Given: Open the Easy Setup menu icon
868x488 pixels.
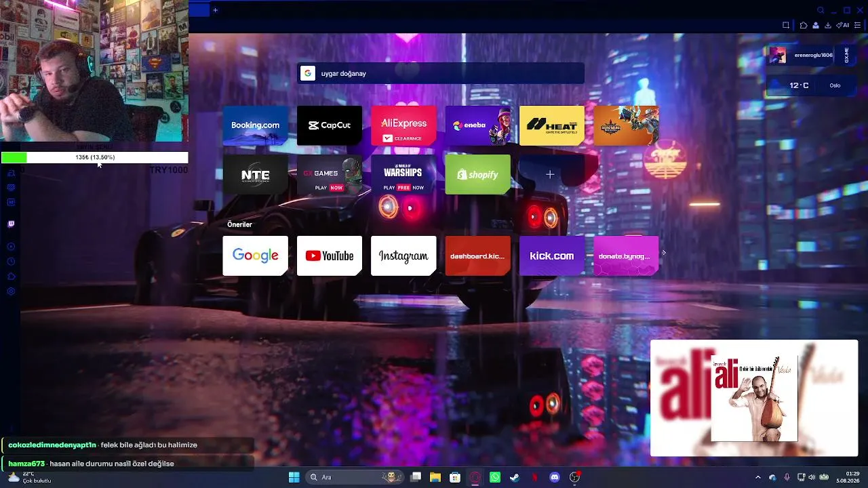Looking at the screenshot, I should click(x=858, y=25).
